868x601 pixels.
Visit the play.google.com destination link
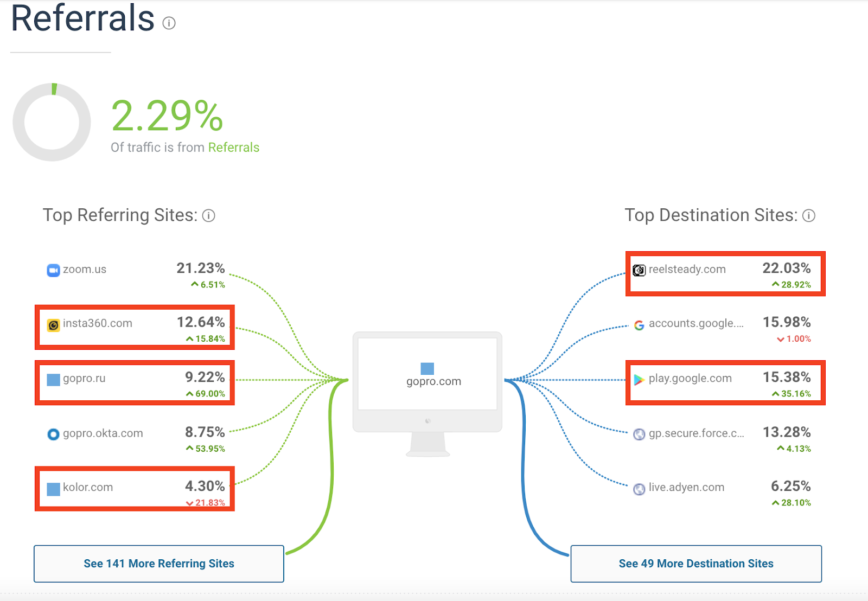coord(690,378)
